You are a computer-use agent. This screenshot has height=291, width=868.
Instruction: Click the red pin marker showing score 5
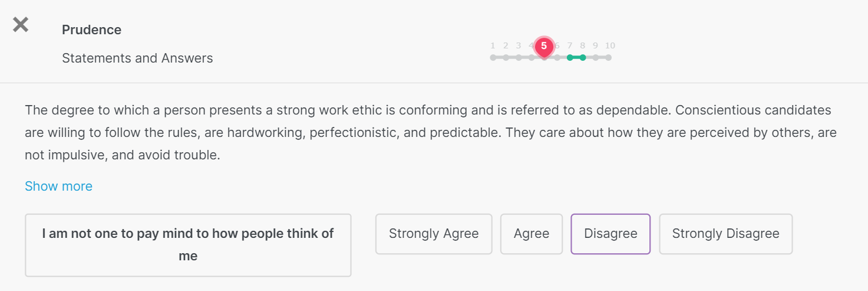tap(544, 46)
